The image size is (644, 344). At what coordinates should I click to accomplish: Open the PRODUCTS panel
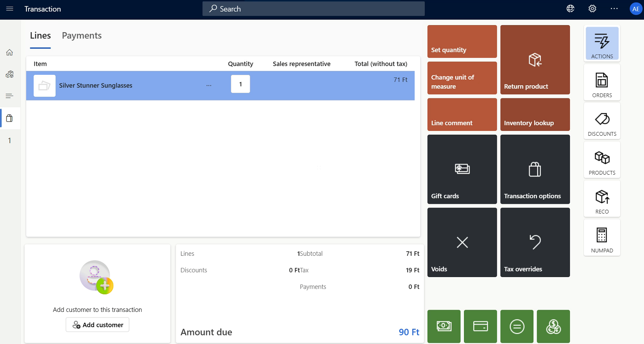coord(602,160)
